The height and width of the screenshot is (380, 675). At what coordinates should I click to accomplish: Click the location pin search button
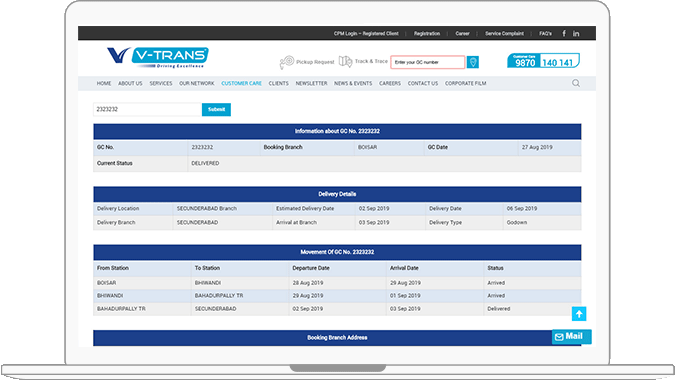click(473, 62)
